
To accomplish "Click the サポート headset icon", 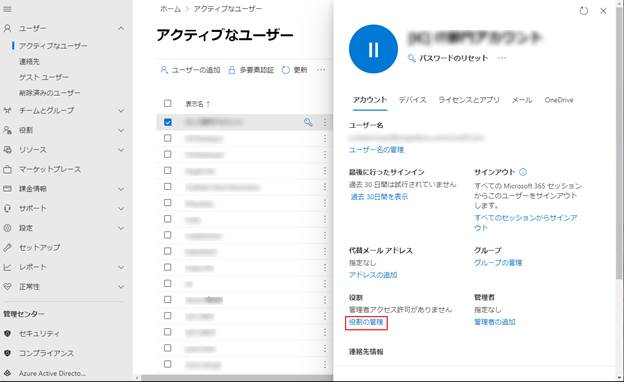I will tap(7, 208).
